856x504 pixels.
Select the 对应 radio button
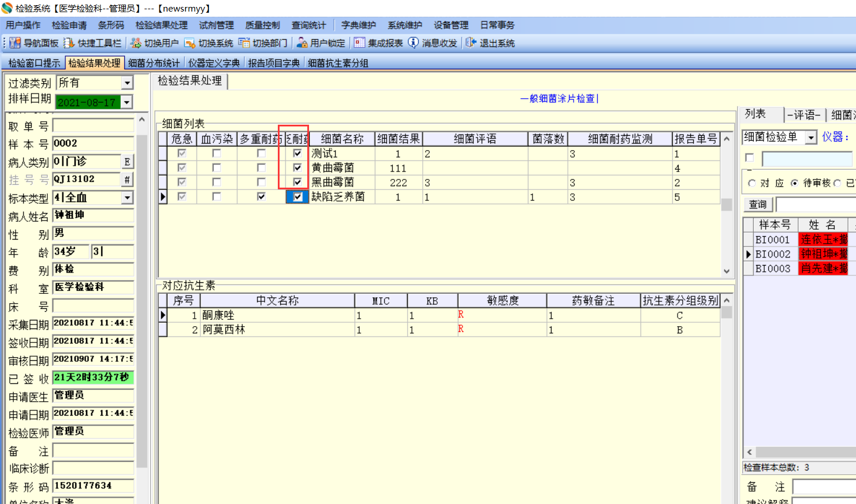[751, 183]
